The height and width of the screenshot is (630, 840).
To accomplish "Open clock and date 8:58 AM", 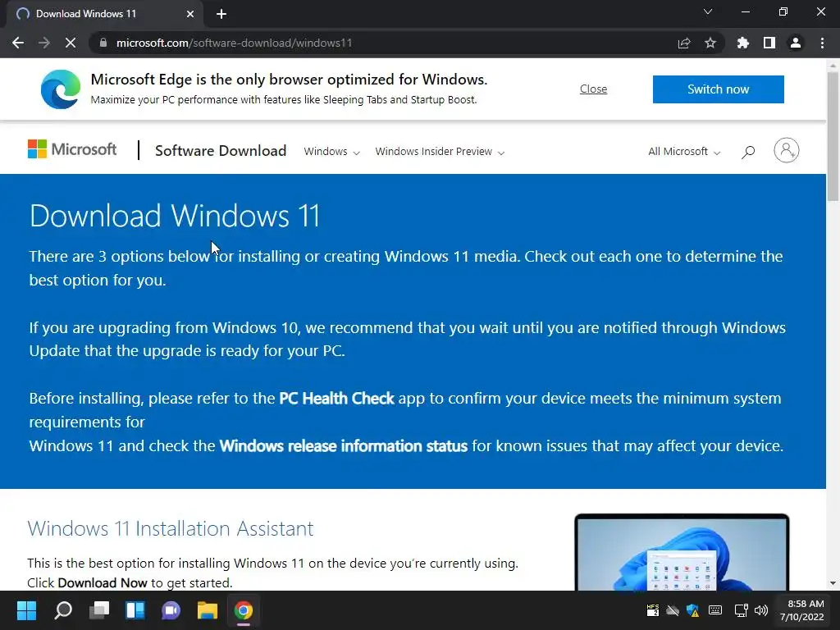I will coord(802,610).
